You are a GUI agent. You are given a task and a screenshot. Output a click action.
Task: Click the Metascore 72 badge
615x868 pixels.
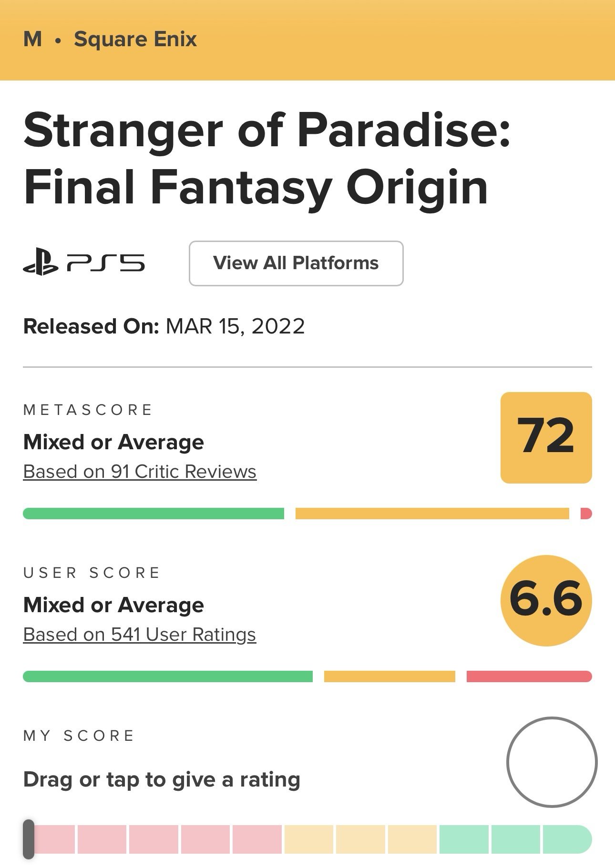[x=546, y=437]
